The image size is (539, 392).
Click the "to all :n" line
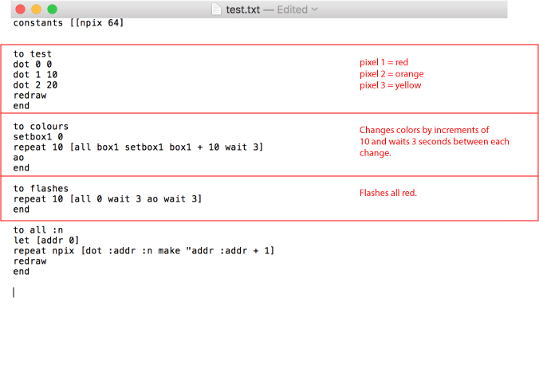(37, 230)
